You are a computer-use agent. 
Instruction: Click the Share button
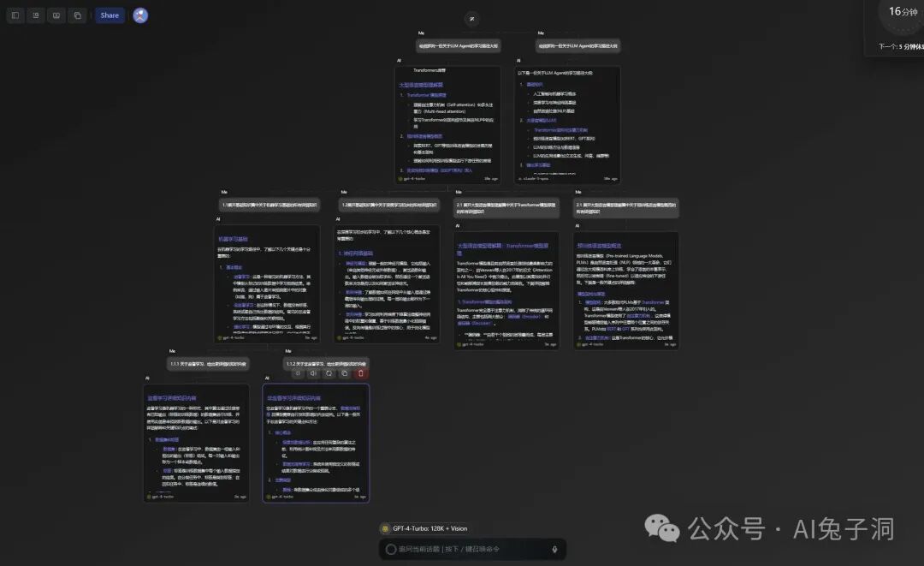110,15
